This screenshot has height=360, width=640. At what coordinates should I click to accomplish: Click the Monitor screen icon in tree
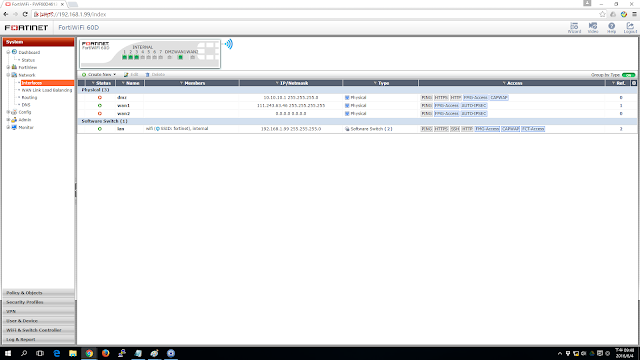[14, 127]
